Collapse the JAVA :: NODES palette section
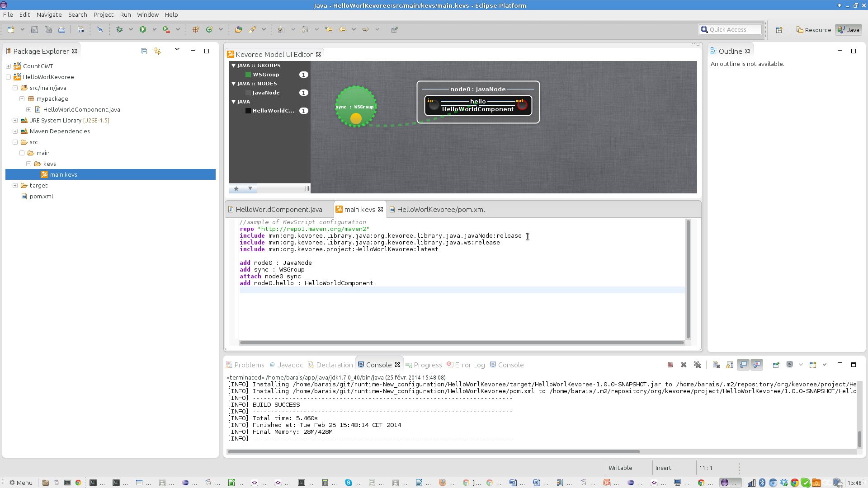 pos(234,84)
